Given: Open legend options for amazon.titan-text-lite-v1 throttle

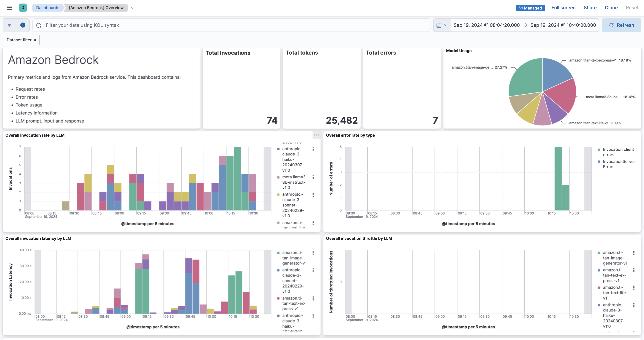Looking at the screenshot, I should click(634, 288).
